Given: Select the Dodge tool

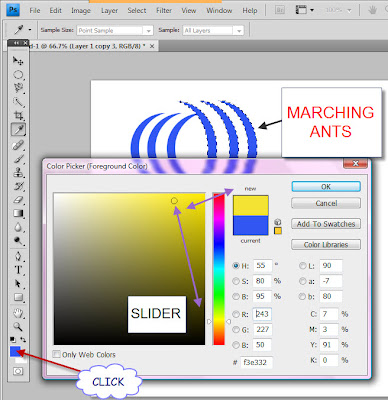Looking at the screenshot, I should (x=18, y=241).
